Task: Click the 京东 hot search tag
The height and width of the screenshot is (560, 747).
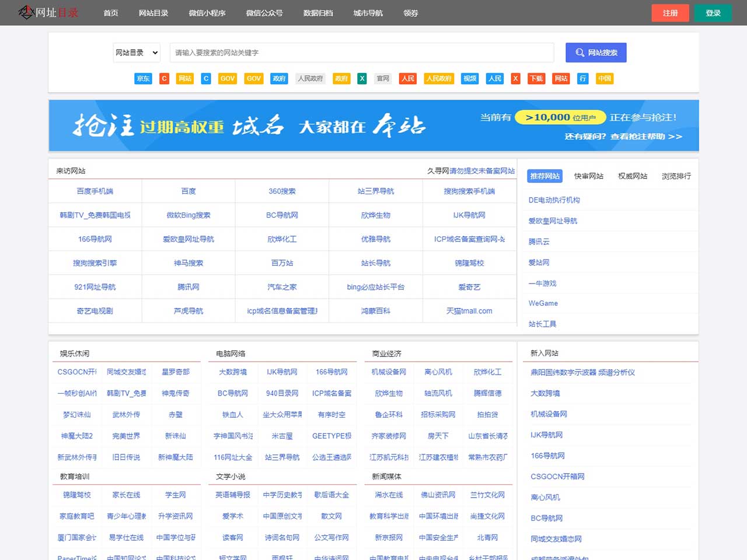Action: click(143, 78)
